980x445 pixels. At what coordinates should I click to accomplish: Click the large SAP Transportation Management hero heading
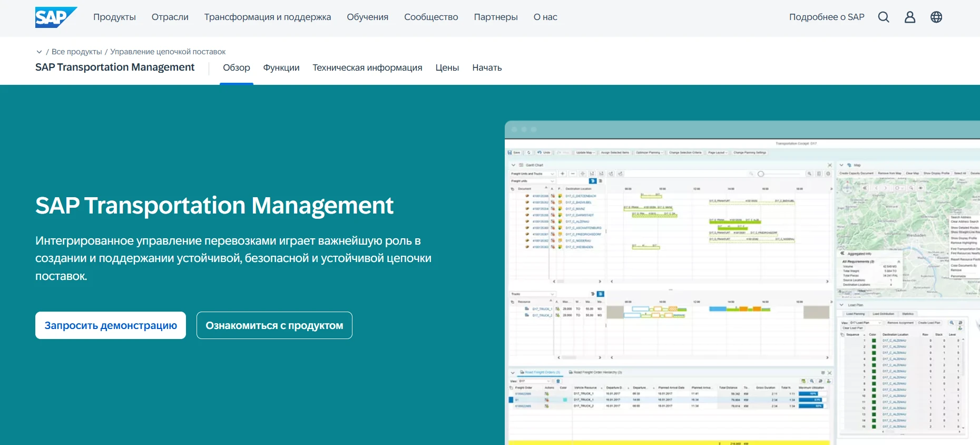(x=214, y=205)
